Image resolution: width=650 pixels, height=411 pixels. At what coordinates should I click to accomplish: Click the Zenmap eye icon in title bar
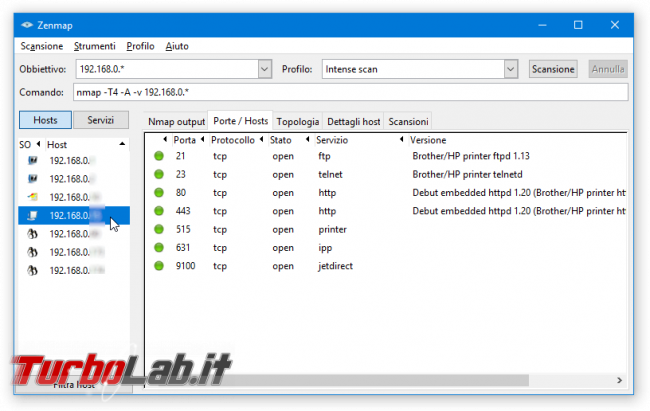click(27, 25)
